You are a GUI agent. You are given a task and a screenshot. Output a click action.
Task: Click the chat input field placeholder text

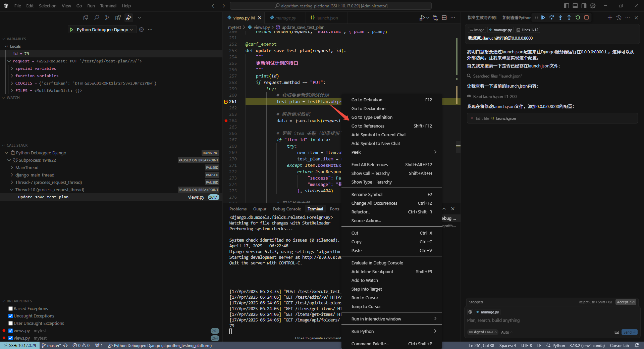493,320
